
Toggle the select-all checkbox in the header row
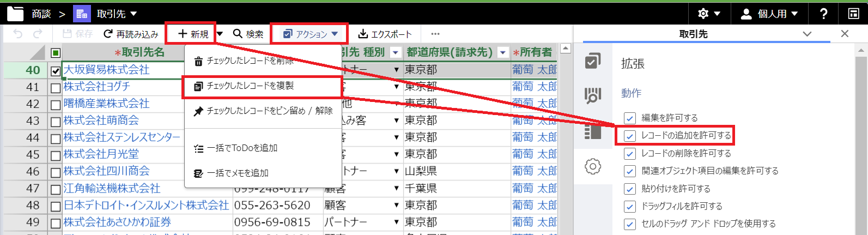tap(55, 53)
